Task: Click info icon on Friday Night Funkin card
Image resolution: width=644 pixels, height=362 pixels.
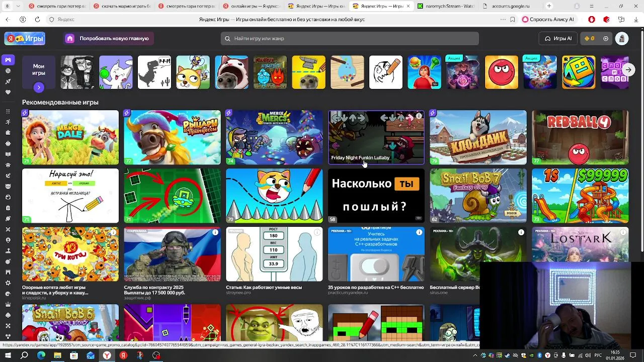Action: pos(419,116)
